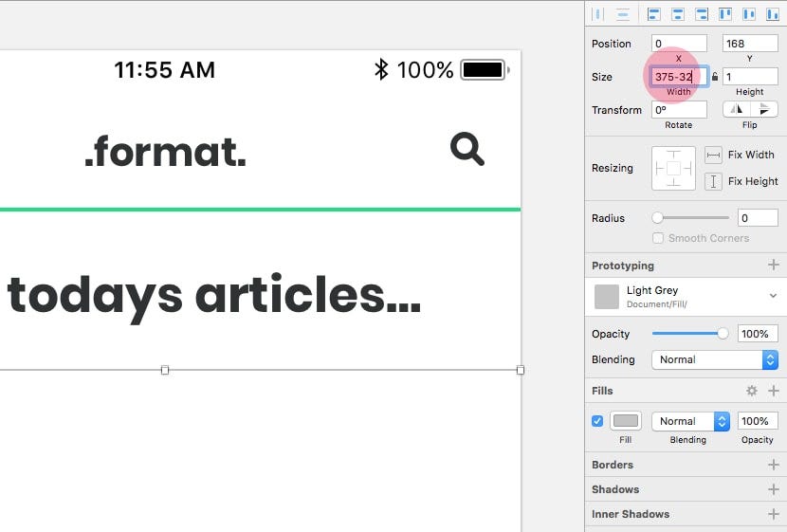Enable the Smooth Corners checkbox
Viewport: 787px width, 532px height.
(x=657, y=238)
